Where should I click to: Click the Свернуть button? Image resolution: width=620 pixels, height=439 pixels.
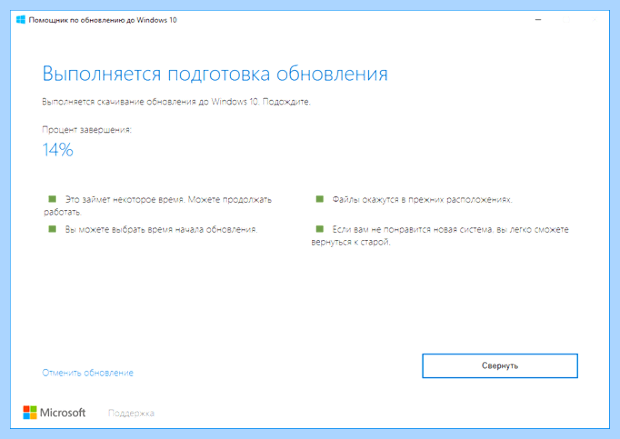(x=500, y=366)
